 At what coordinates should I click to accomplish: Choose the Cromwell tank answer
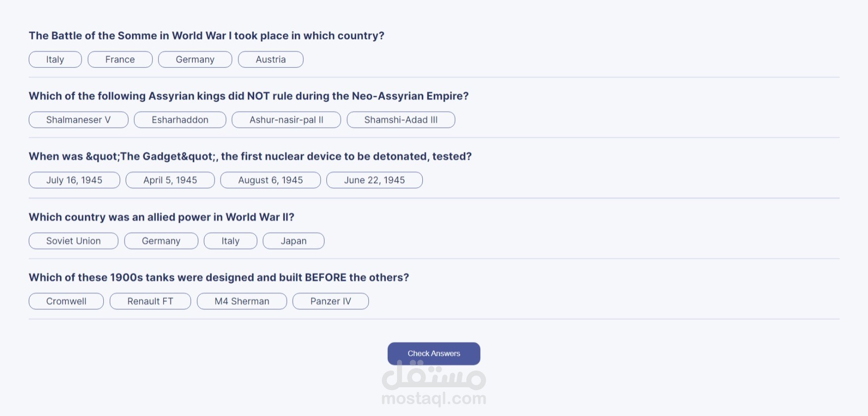click(x=66, y=301)
